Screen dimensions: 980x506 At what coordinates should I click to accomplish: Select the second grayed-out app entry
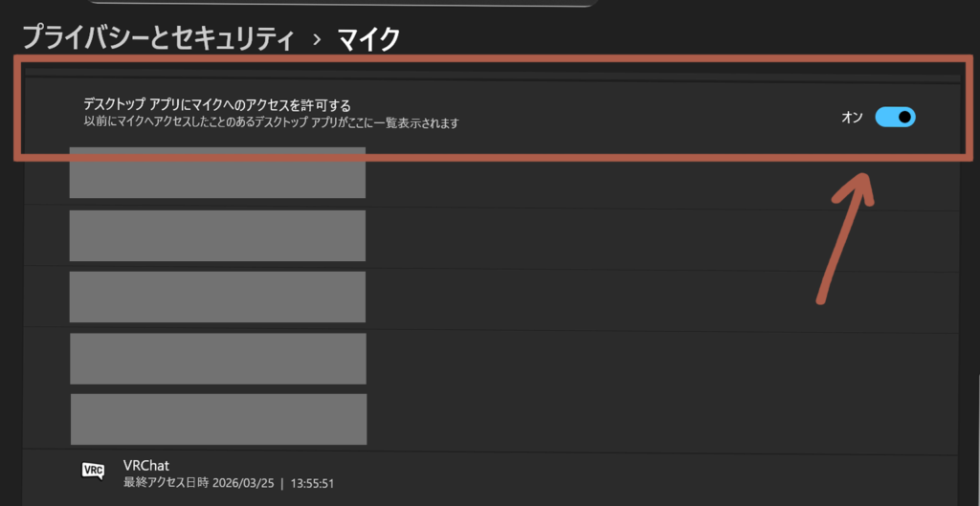[x=217, y=235]
